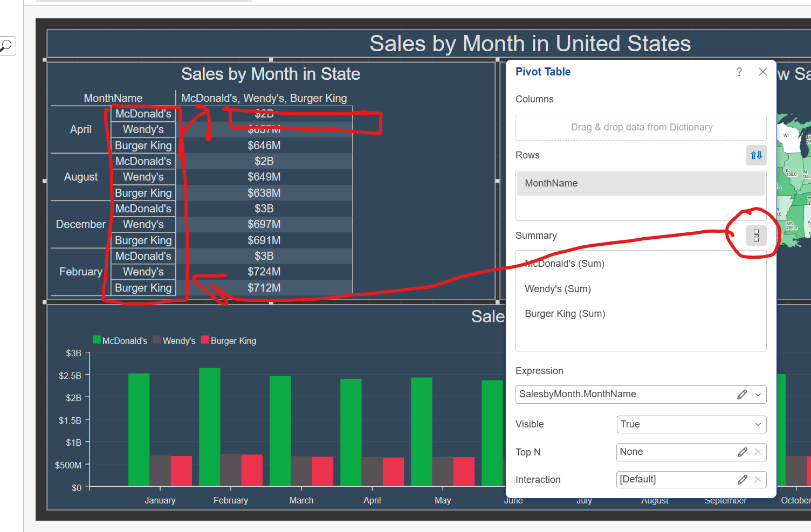Viewport: 811px width, 532px height.
Task: Click the $649M value cell
Action: (264, 177)
